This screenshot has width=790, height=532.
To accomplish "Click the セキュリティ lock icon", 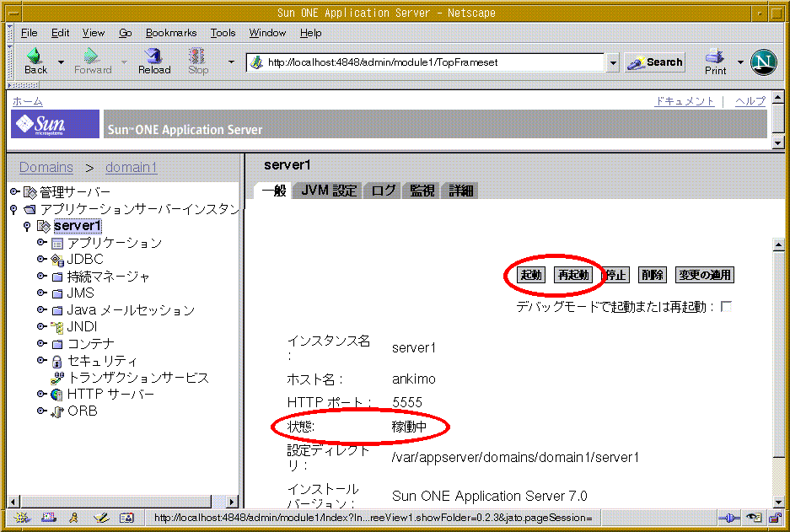I will click(x=57, y=361).
